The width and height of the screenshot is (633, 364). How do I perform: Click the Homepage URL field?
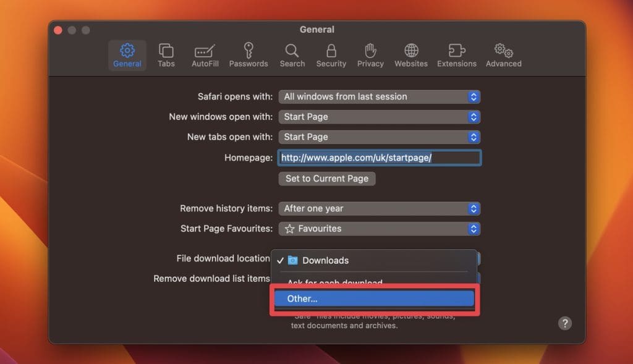[x=379, y=158]
